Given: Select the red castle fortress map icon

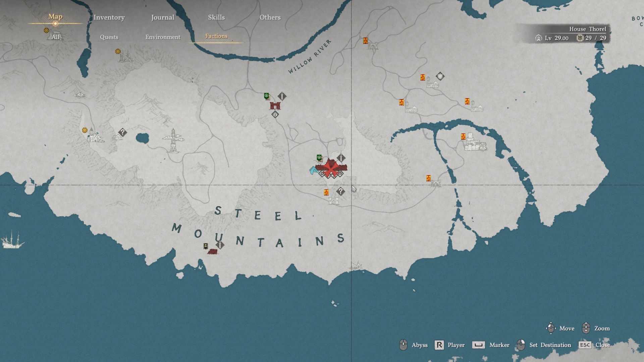Looking at the screenshot, I should [275, 106].
